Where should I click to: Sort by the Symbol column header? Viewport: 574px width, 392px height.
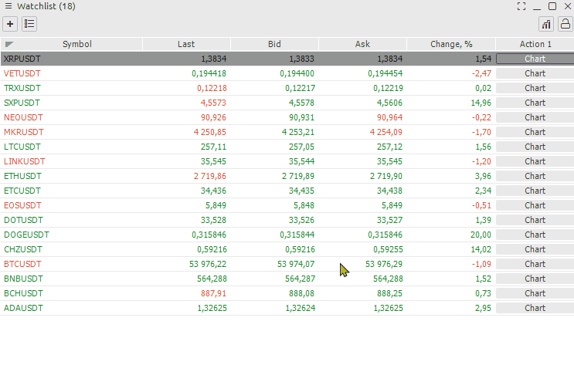(76, 44)
